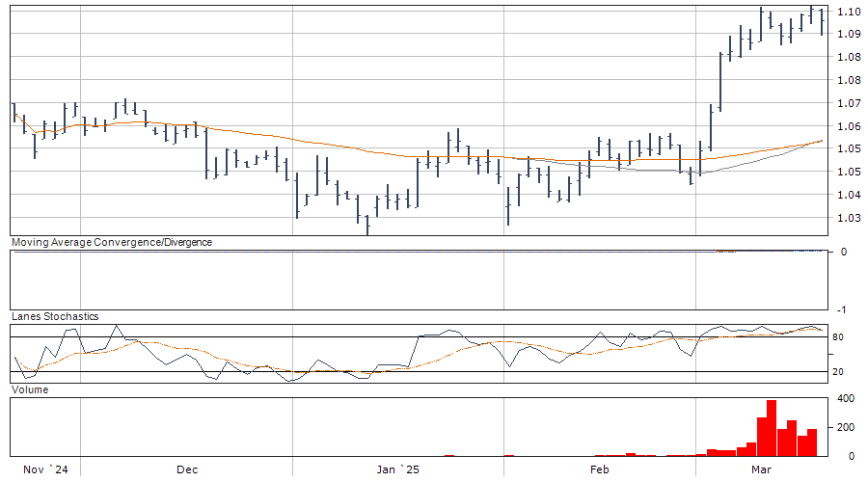This screenshot has height=482, width=868.
Task: Click the 20 stochastics level label
Action: point(839,372)
